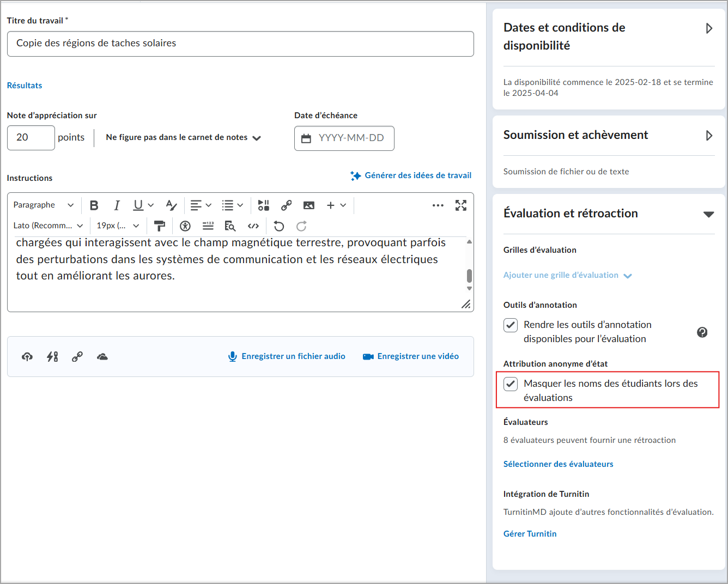Viewport: 728px width, 584px height.
Task: Upload a file attachment from your computer
Action: (27, 356)
